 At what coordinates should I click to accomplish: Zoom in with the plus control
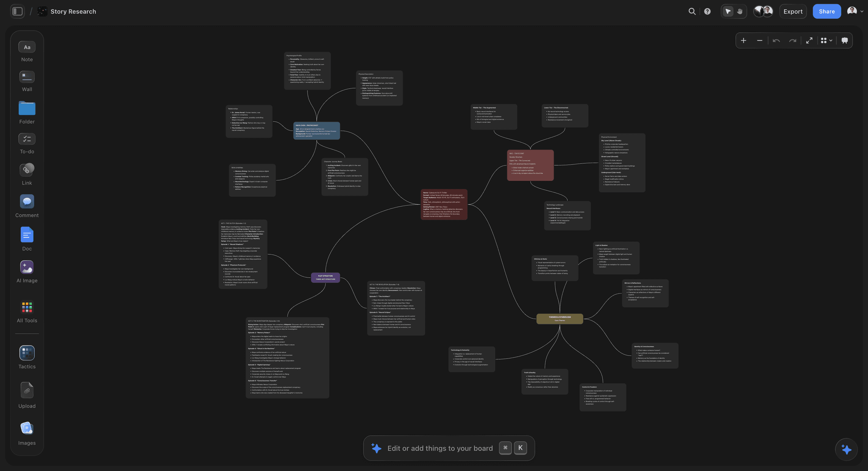point(743,40)
